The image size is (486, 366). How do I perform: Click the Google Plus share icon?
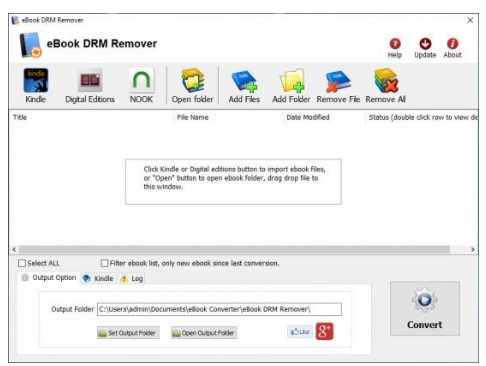pos(324,331)
